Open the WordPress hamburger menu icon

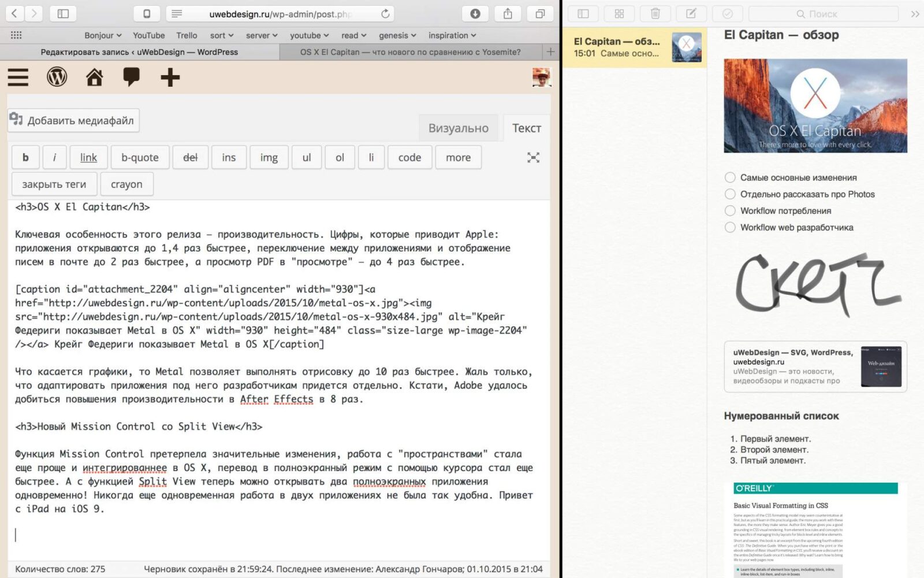tap(18, 77)
